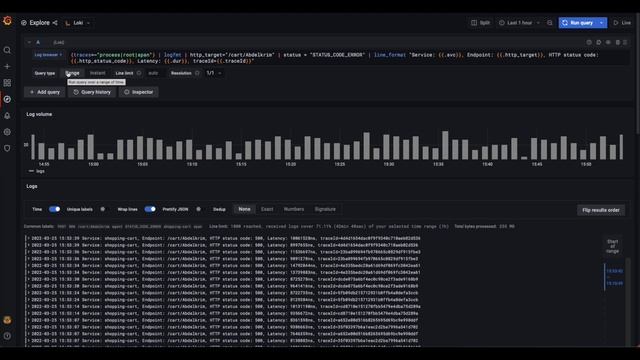Click Flip results order button
This screenshot has height=360, width=640.
point(601,210)
